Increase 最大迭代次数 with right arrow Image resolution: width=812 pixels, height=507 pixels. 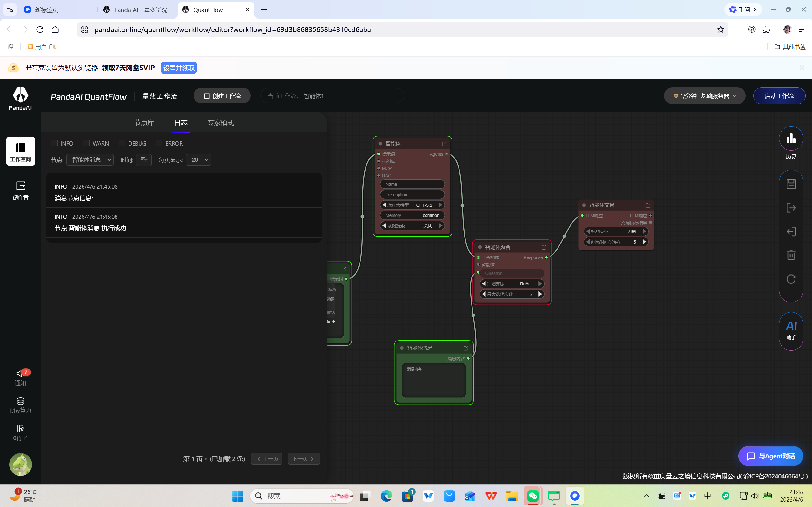pyautogui.click(x=540, y=294)
